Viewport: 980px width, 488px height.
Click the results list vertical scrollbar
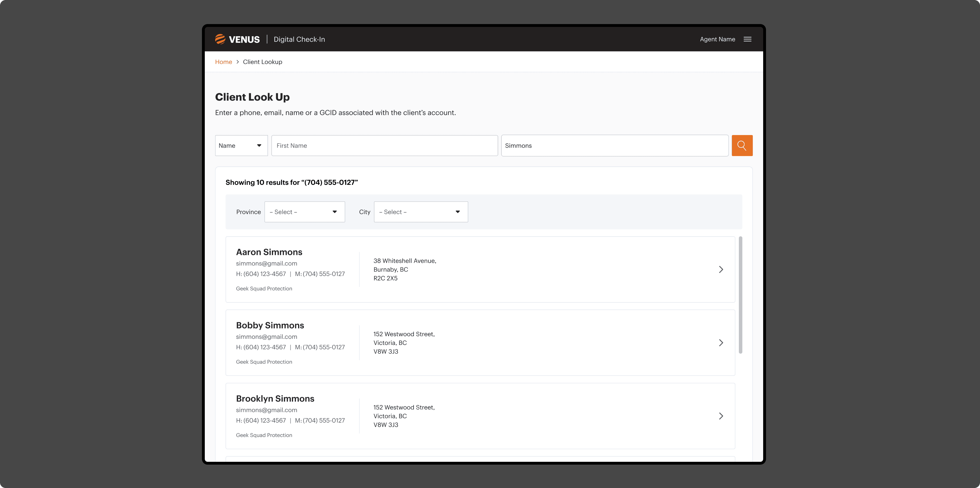click(x=740, y=295)
